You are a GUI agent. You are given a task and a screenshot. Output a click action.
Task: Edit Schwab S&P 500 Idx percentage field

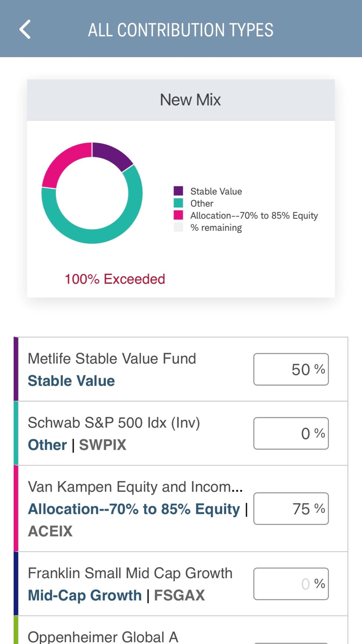(x=291, y=434)
